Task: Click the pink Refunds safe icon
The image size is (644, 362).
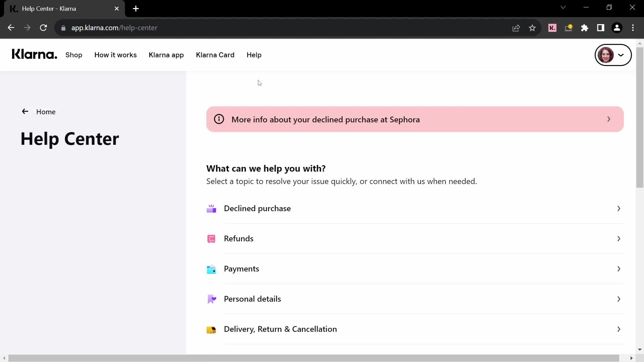Action: pyautogui.click(x=211, y=239)
